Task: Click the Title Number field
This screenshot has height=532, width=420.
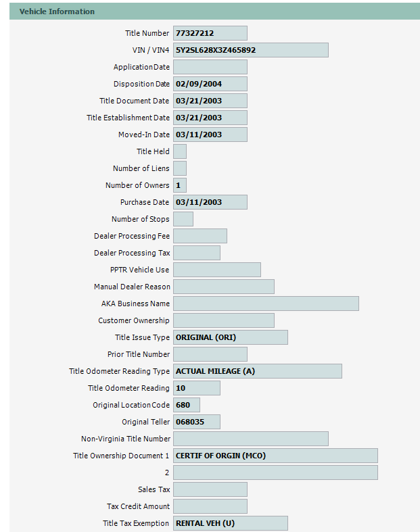Action: pos(210,33)
